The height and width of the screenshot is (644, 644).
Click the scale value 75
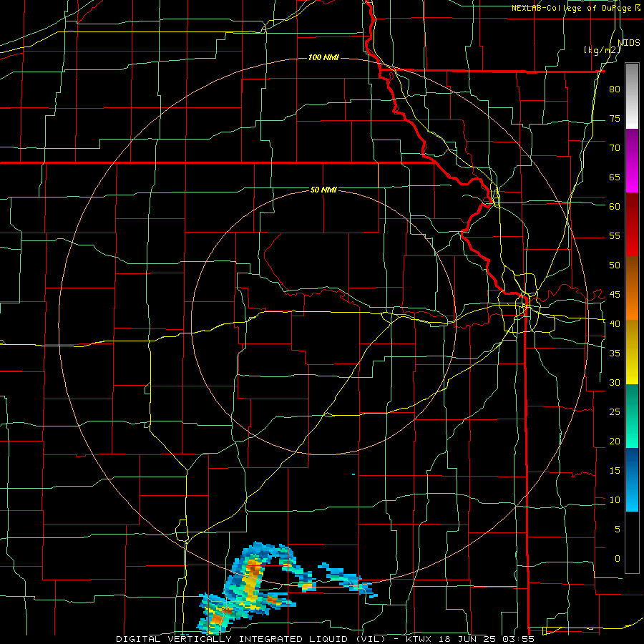coord(615,118)
